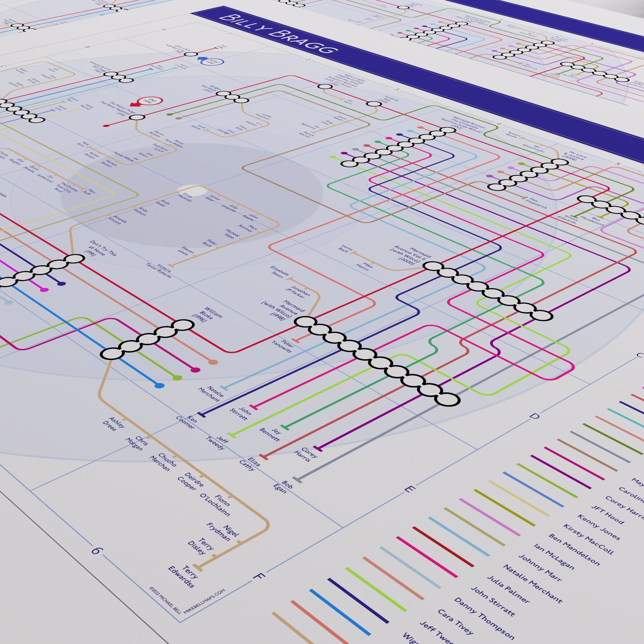
Task: Select the Leroy Bach label
Action: click(345, 249)
